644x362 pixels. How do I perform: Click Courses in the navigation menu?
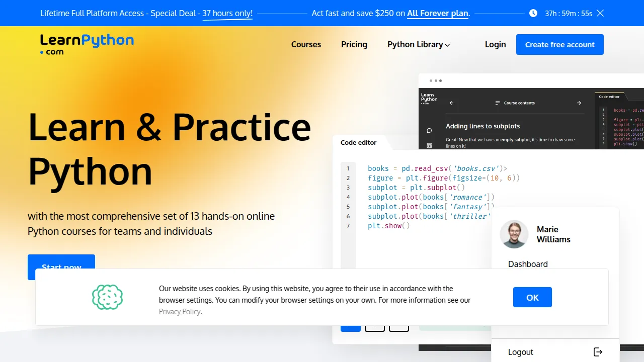tap(306, 44)
